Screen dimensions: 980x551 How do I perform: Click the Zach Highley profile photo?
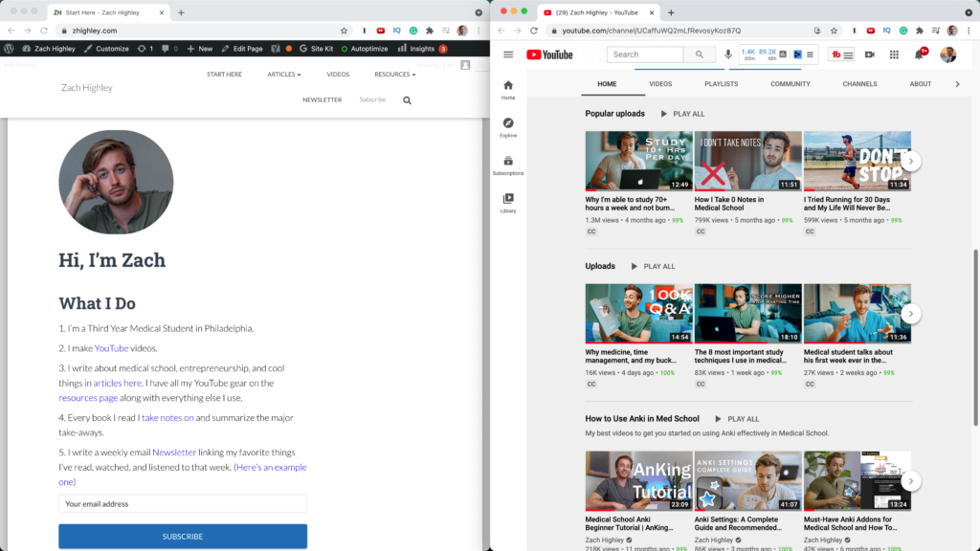116,182
